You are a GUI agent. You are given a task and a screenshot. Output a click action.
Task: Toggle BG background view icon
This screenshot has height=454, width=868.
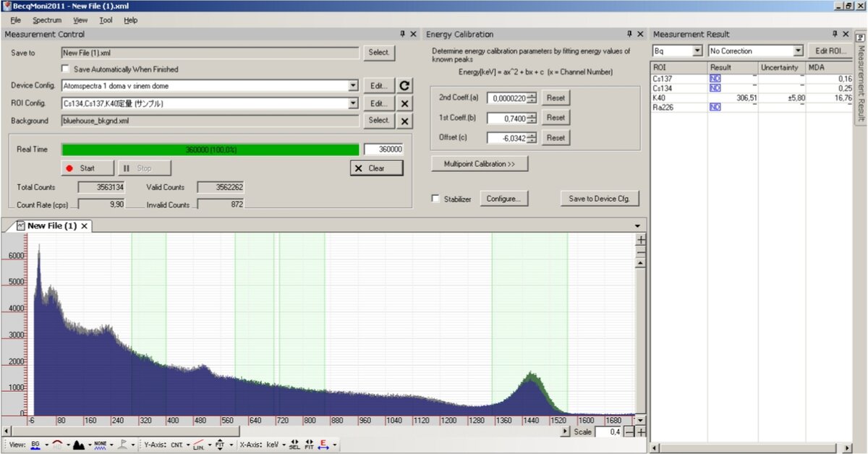[35, 445]
